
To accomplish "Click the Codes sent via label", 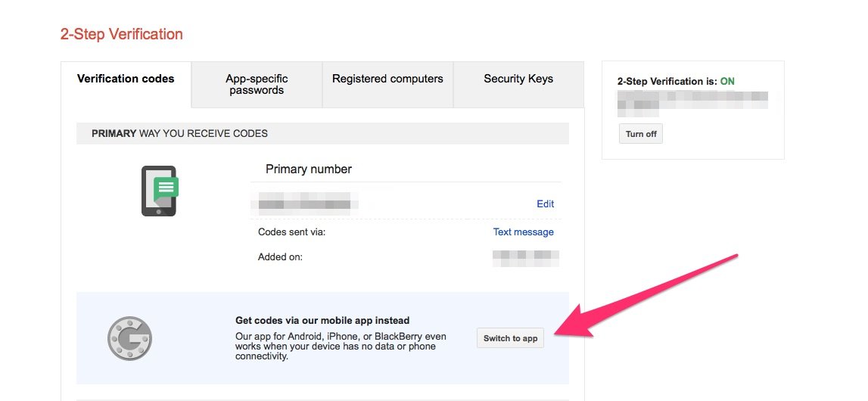I will [x=291, y=232].
